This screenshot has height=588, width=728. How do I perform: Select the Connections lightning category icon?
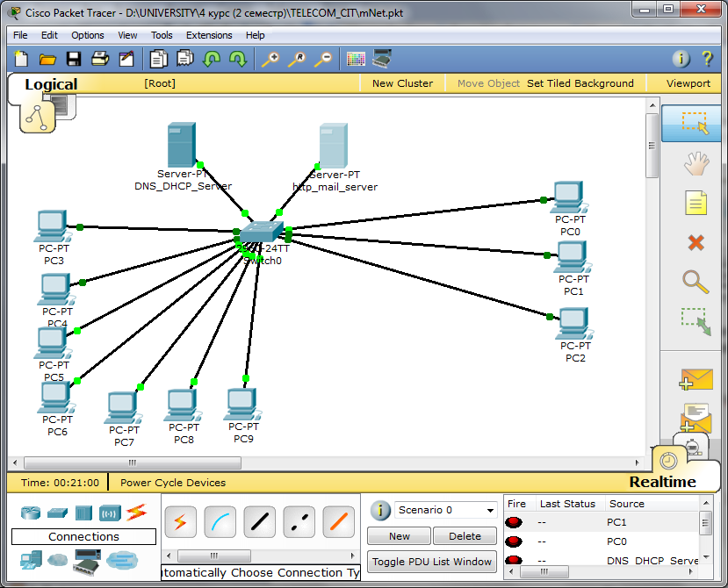coord(136,512)
